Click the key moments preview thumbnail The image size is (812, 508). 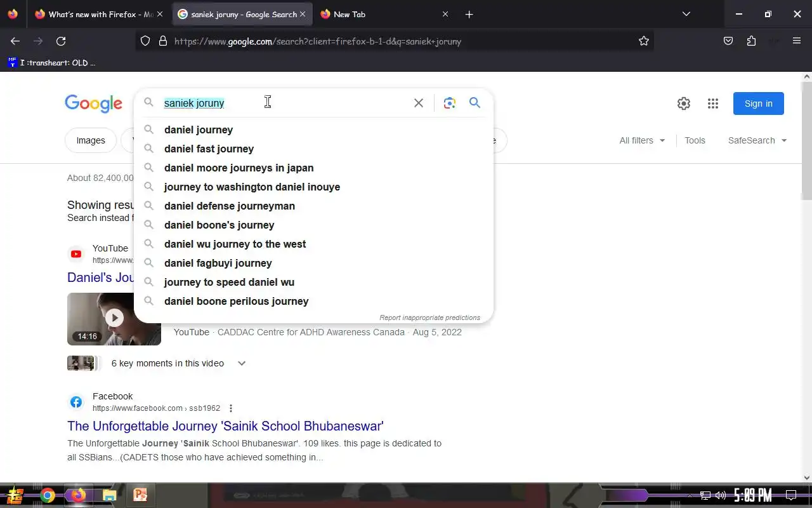click(83, 363)
